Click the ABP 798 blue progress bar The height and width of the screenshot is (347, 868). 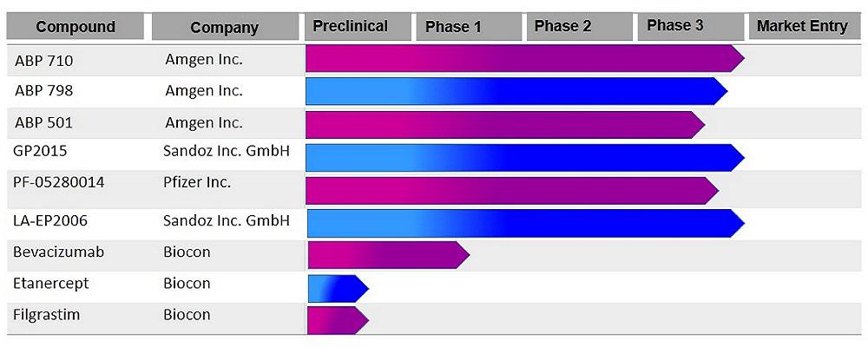516,91
